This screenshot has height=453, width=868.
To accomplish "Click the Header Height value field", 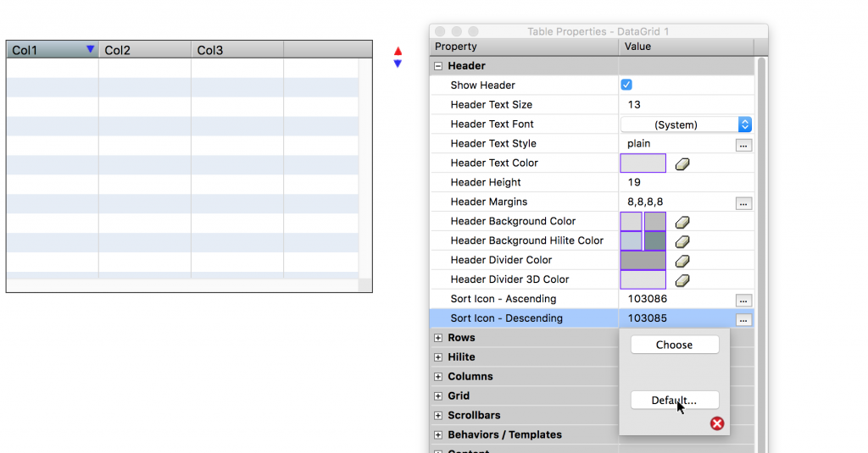I will [x=676, y=183].
